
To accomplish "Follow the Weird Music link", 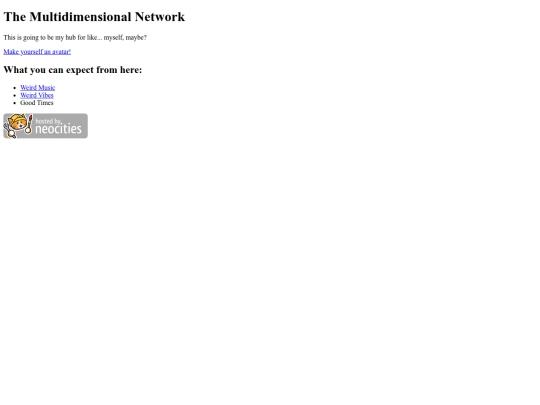I will coord(38,87).
